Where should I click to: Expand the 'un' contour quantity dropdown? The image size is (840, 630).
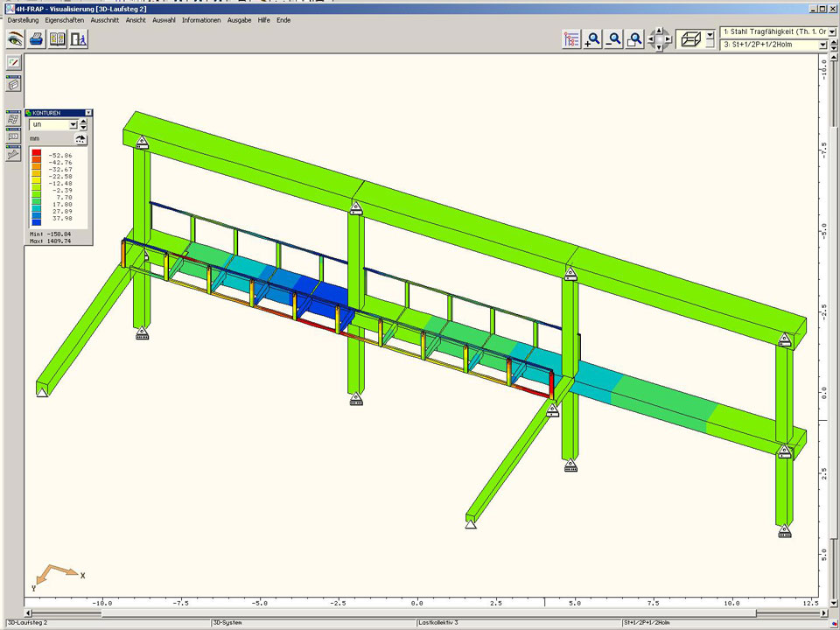click(73, 125)
